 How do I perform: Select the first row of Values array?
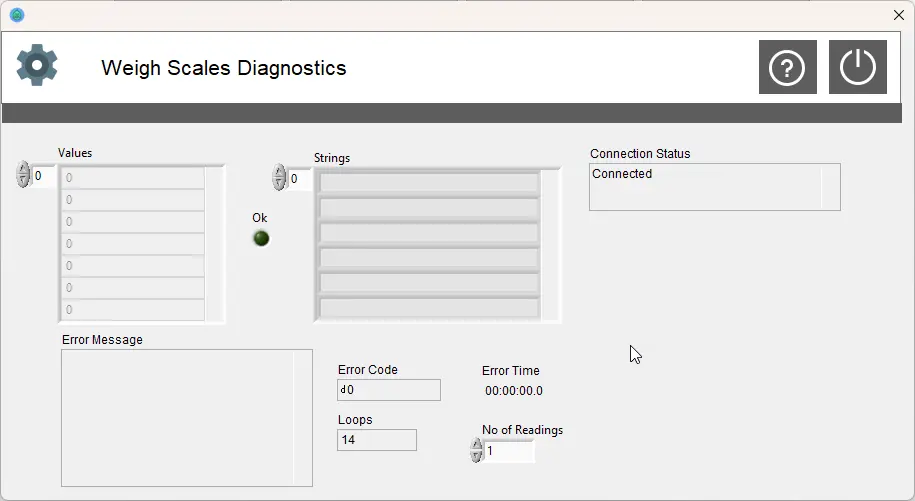133,178
